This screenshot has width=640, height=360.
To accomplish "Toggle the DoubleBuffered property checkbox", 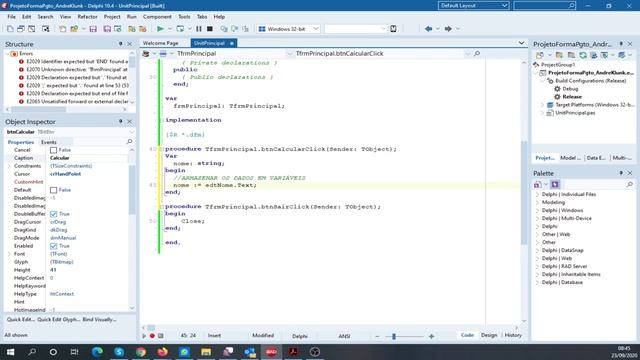I will click(53, 214).
